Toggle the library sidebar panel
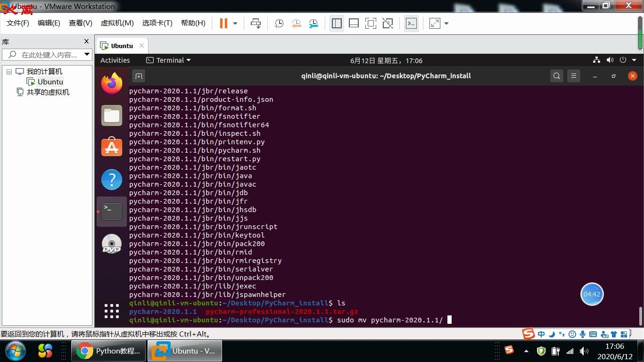 (x=337, y=23)
